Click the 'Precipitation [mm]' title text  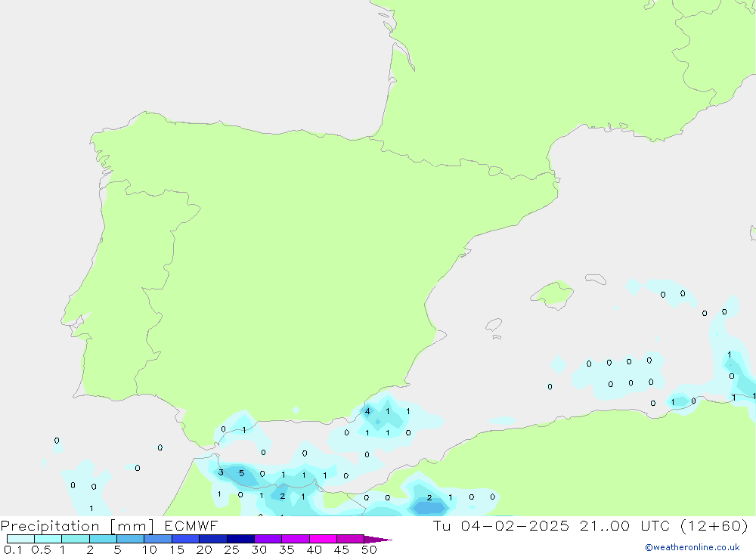[77, 526]
